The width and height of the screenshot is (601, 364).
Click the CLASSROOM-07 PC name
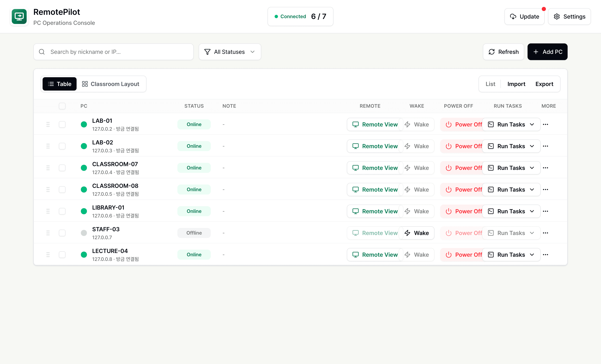115,164
